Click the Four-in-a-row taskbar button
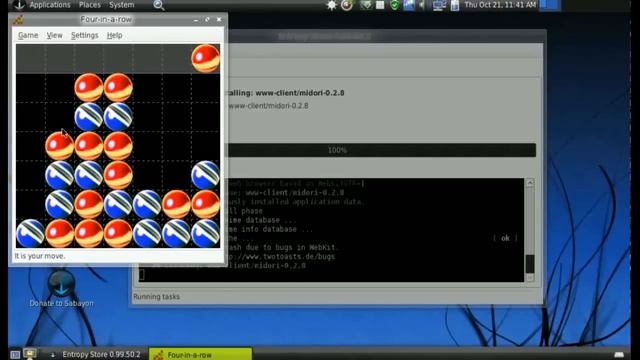 point(200,354)
